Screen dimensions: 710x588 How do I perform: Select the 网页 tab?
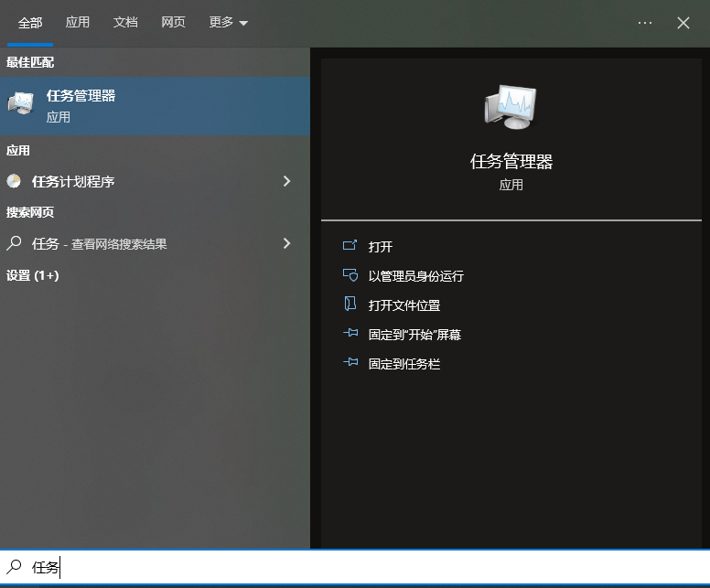tap(174, 22)
